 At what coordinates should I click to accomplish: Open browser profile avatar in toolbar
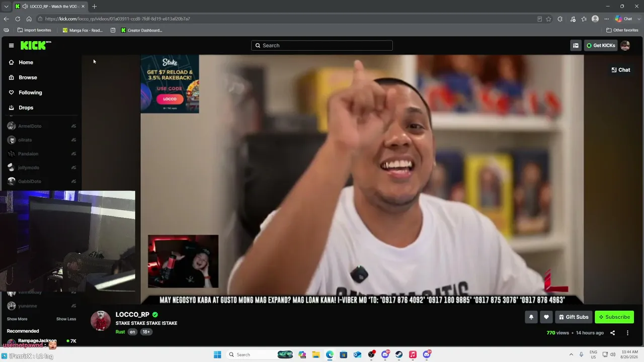pyautogui.click(x=595, y=19)
